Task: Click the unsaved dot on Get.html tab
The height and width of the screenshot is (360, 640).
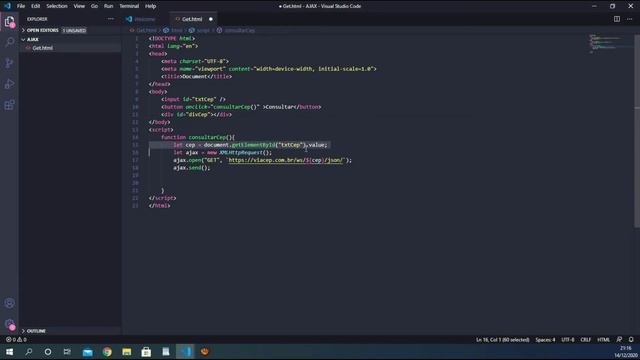Action: (211, 19)
